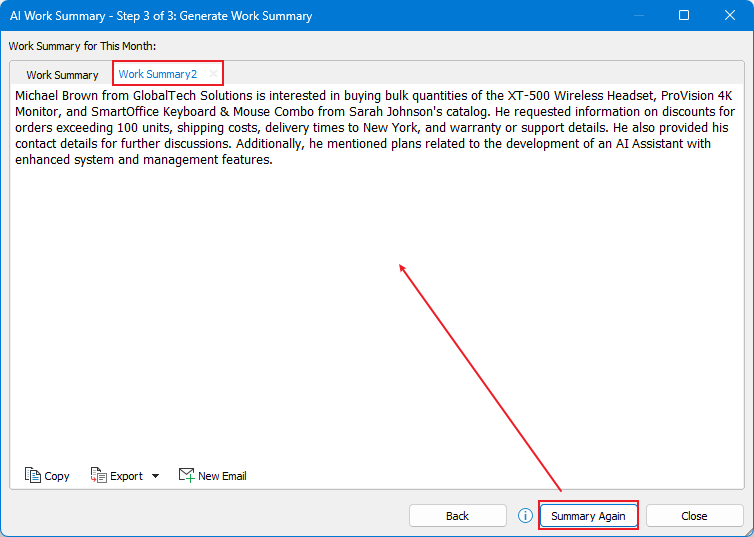The height and width of the screenshot is (537, 754).
Task: Click the Export text label
Action: tap(126, 476)
